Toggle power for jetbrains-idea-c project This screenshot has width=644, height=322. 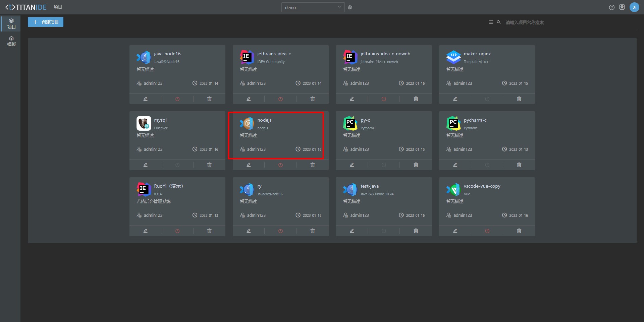(281, 99)
